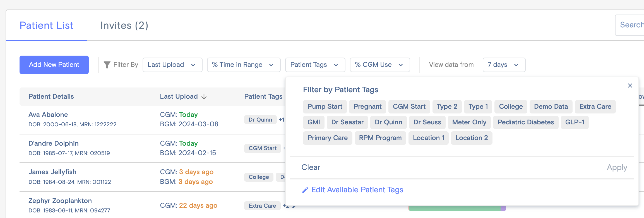Close the Filter by Patient Tags panel
644x218 pixels.
click(630, 86)
